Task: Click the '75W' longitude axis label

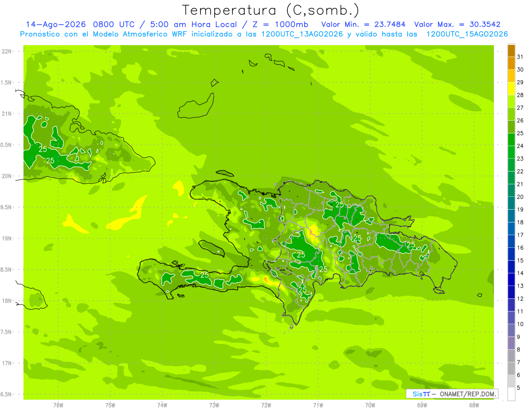Action: click(110, 405)
